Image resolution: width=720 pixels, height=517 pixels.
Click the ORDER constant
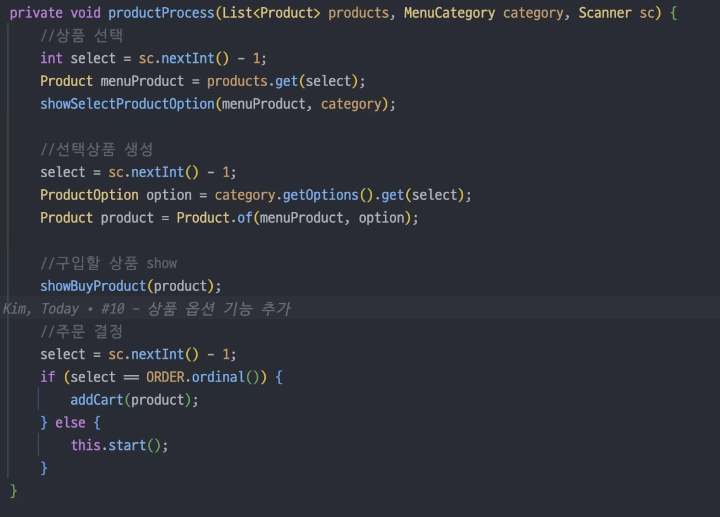[x=165, y=377]
